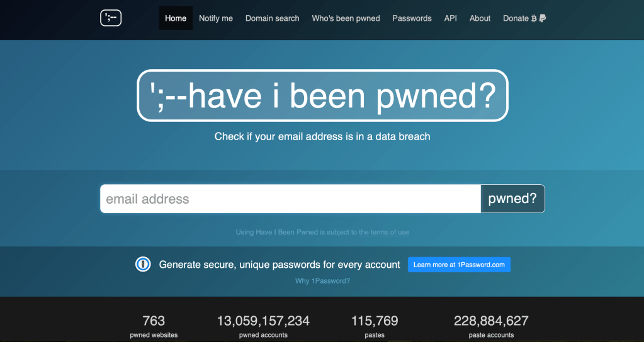Open the Passwords page
Viewport: 644px width, 342px height.
(x=412, y=19)
